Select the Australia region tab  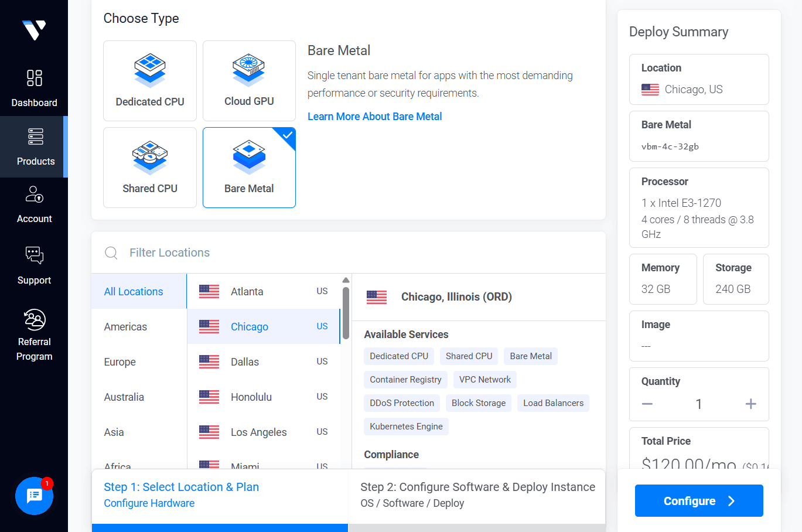point(139,397)
